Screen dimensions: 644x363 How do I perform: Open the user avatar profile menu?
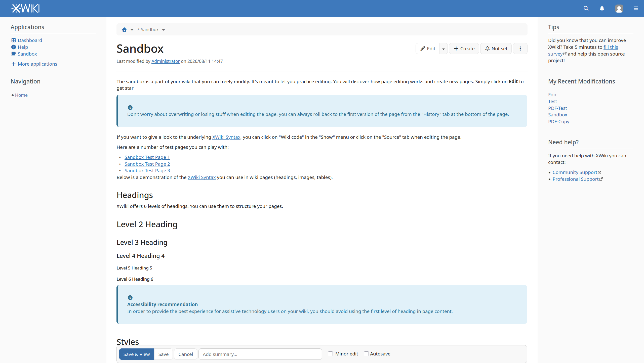click(619, 8)
